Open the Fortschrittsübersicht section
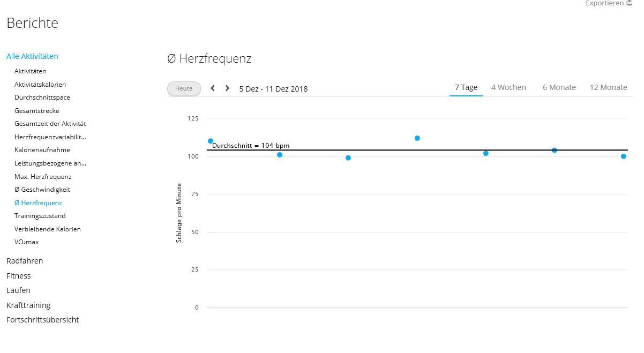Image resolution: width=644 pixels, height=353 pixels. (x=42, y=320)
